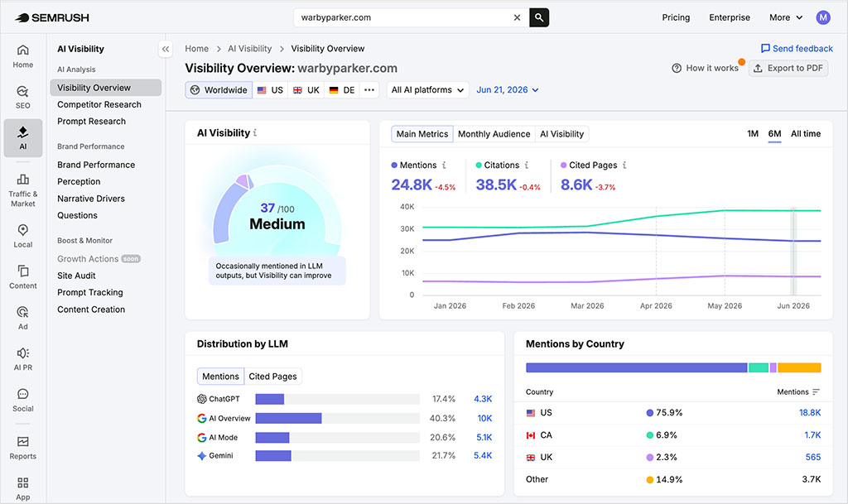Open the Enterprise link
Viewport: 848px width, 504px height.
730,18
